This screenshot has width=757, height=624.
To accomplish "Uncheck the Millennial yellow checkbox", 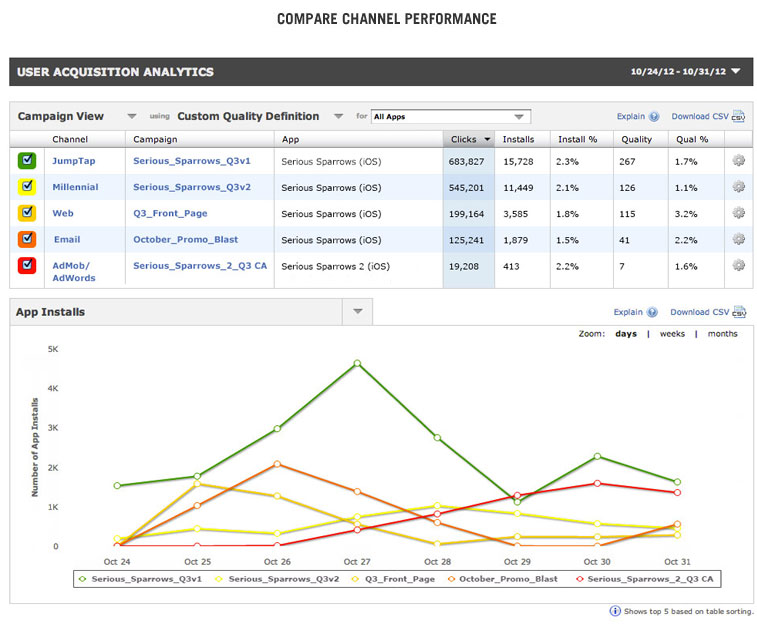I will [27, 186].
